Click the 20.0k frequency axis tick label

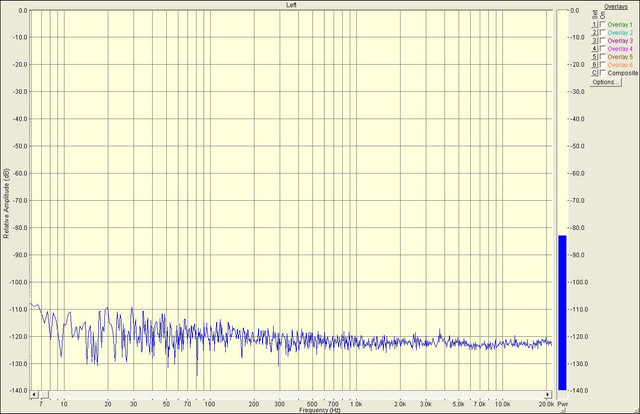(x=546, y=404)
